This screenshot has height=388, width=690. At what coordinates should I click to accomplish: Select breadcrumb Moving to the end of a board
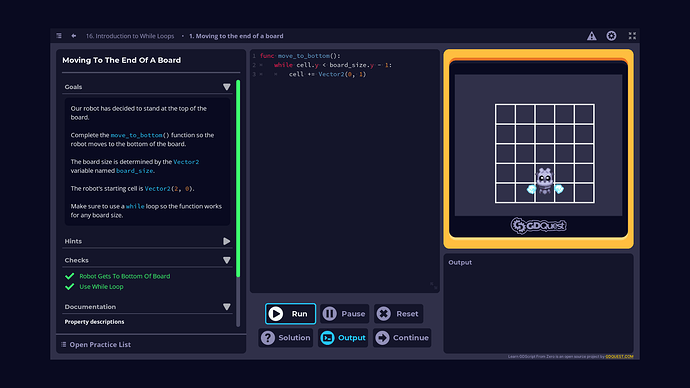click(x=236, y=36)
